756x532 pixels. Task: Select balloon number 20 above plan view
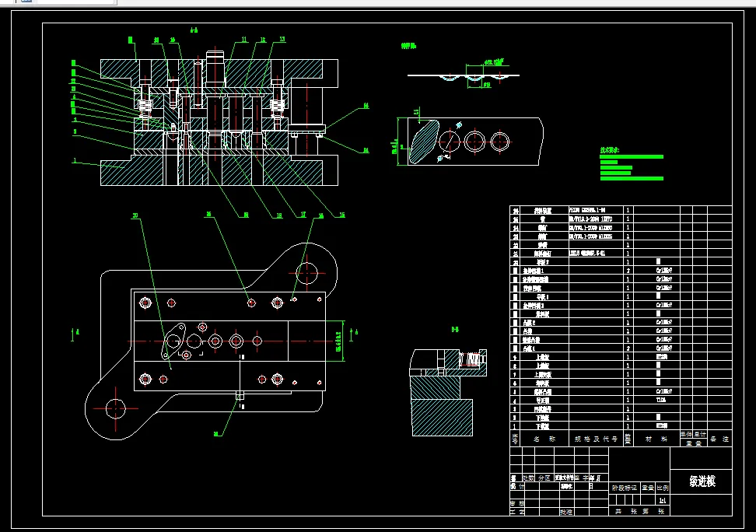tap(135, 215)
